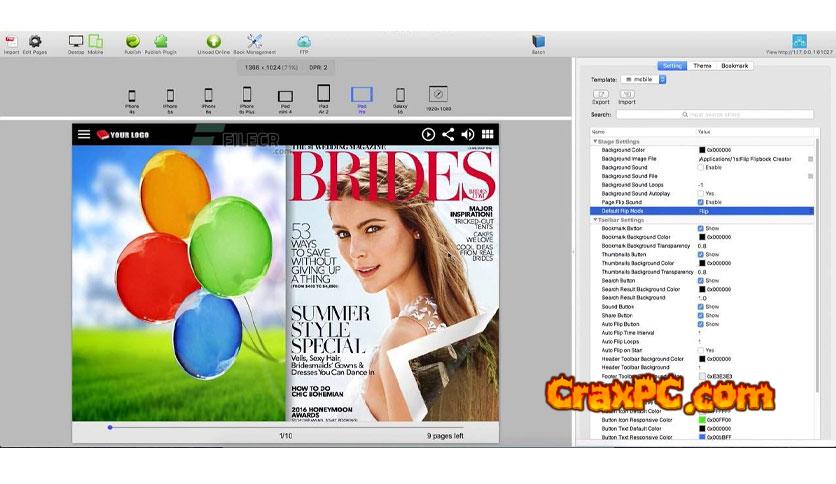Switch to the Bookmark tab
Screen dimensions: 836x484
coord(735,66)
